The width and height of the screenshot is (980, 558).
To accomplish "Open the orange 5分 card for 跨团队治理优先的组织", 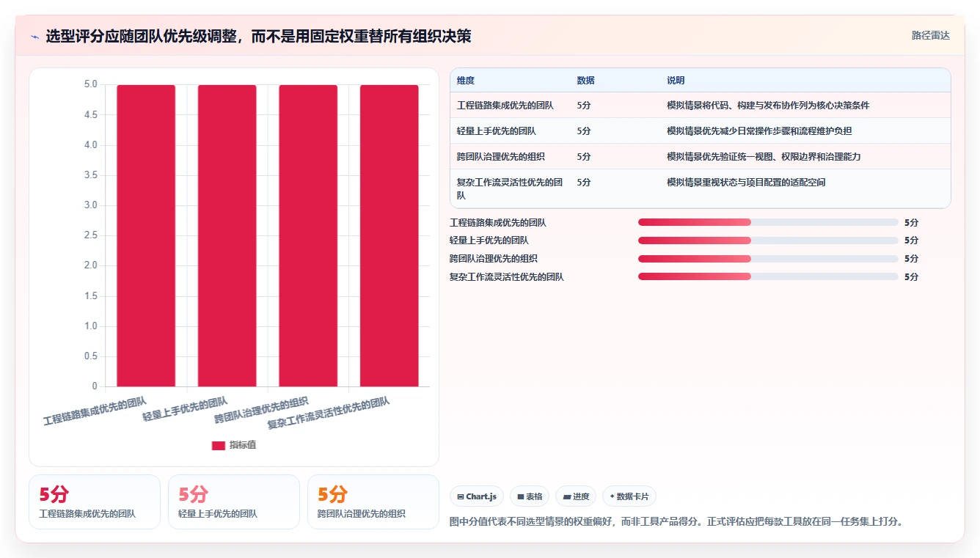I will (373, 502).
